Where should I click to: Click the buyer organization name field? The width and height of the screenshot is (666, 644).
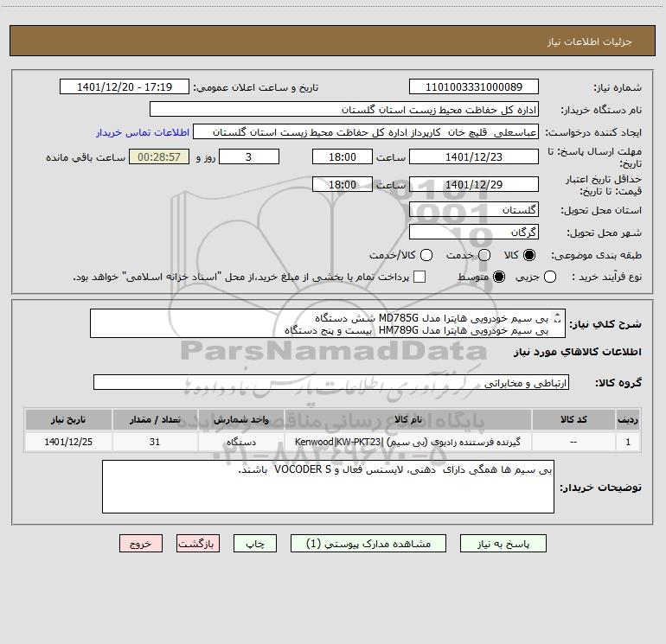tap(344, 109)
